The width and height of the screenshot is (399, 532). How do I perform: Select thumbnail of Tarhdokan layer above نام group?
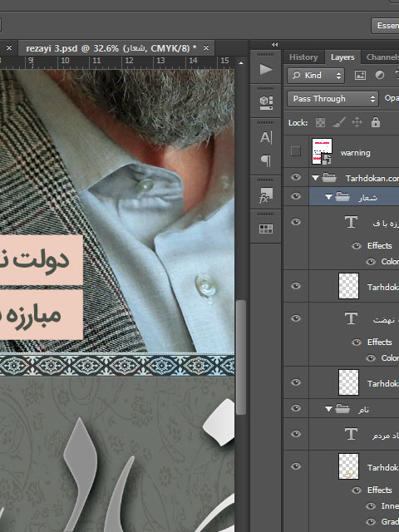click(348, 382)
